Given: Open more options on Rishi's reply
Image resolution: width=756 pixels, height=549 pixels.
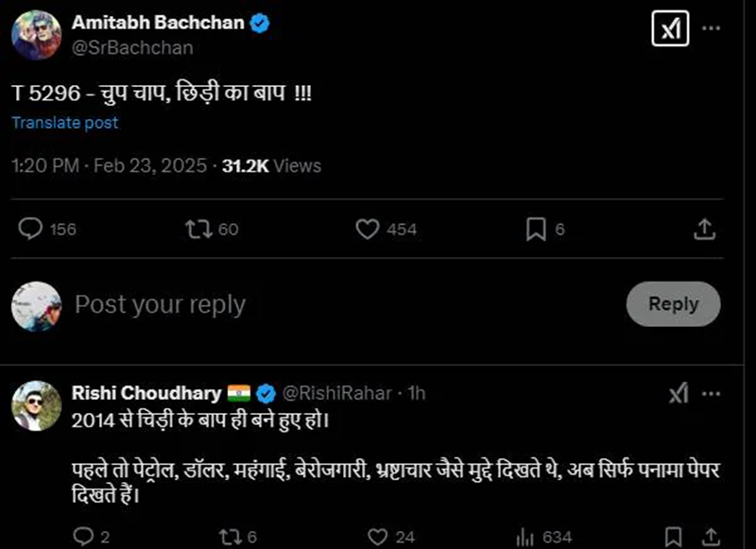Looking at the screenshot, I should tap(712, 393).
